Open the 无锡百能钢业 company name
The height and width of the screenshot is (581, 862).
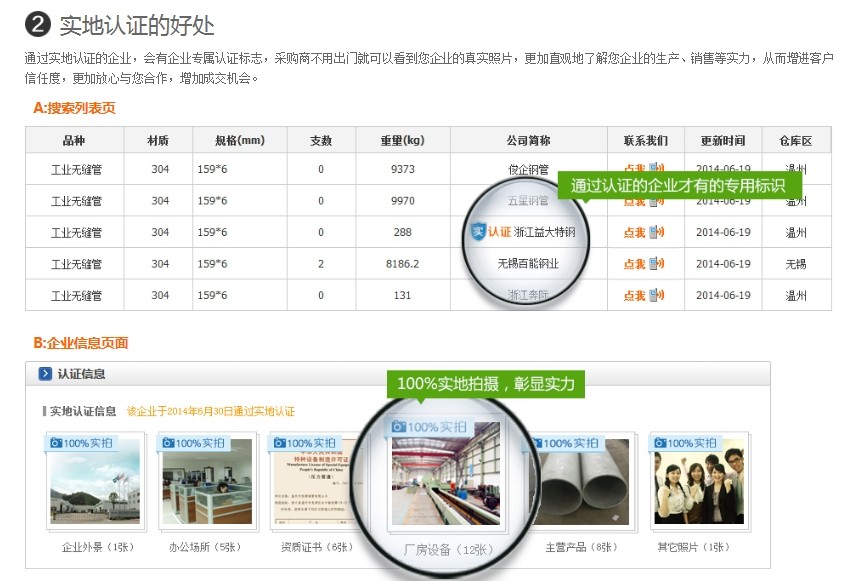528,264
